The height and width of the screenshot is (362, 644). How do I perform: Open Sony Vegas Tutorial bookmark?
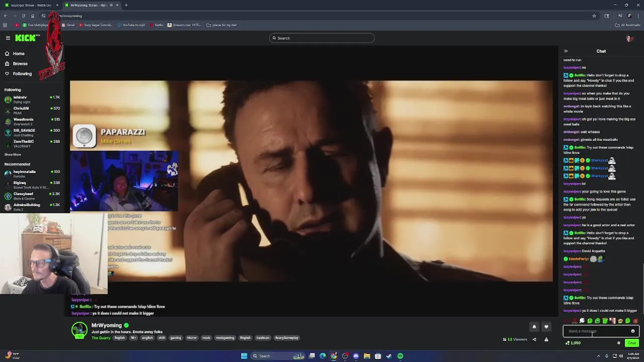pyautogui.click(x=96, y=25)
